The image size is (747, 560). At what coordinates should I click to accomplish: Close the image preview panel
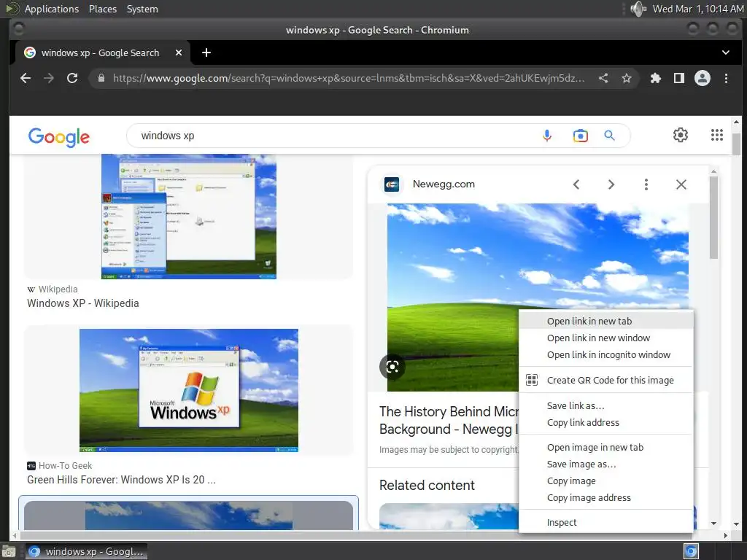681,184
